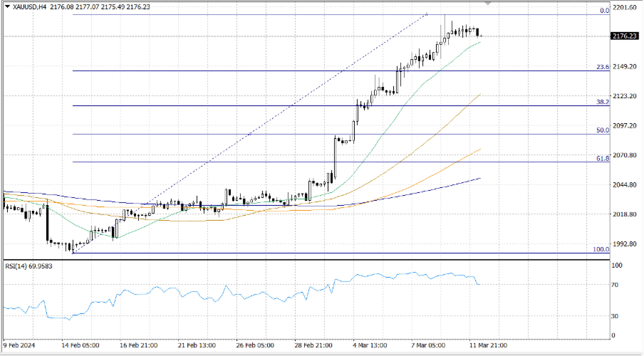644x356 pixels.
Task: Click the 14 Feb 05:00 time label
Action: click(80, 345)
